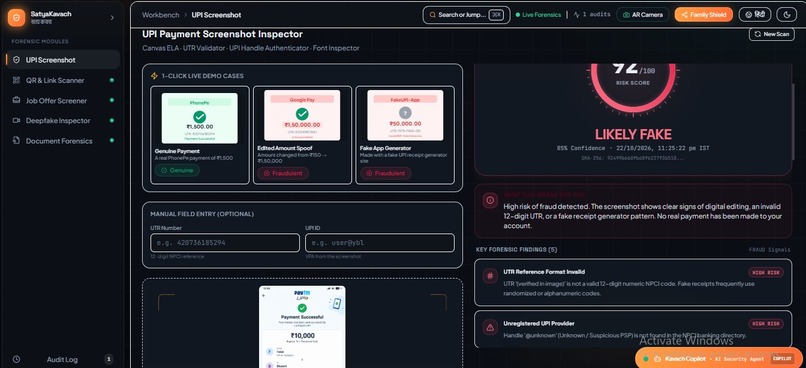Click the SHA-256 hash line
The image size is (806, 368).
click(x=633, y=158)
